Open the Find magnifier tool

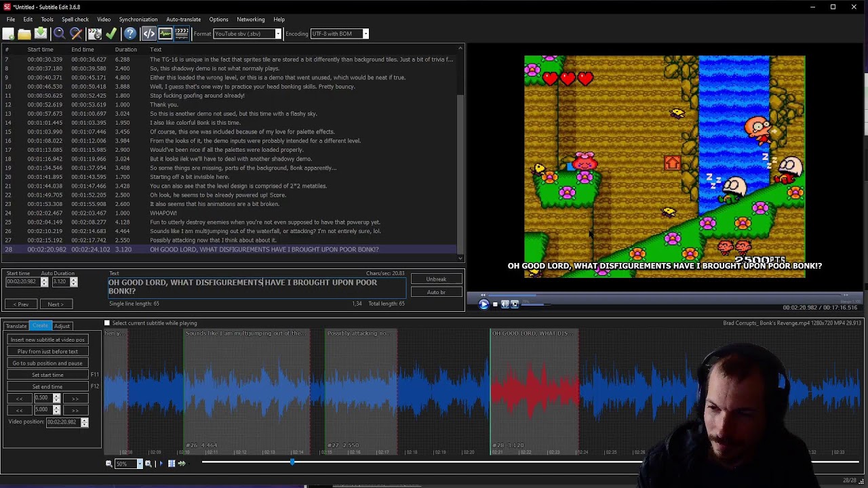[x=59, y=33]
